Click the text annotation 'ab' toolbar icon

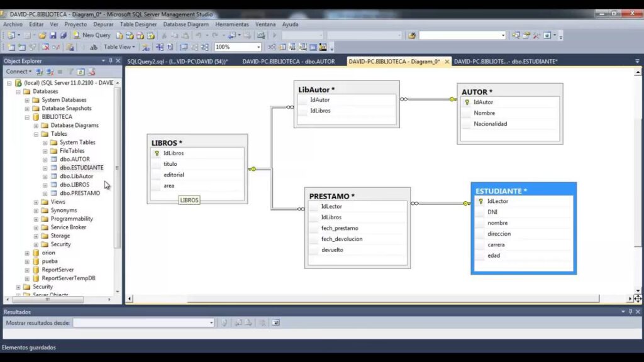(x=94, y=47)
